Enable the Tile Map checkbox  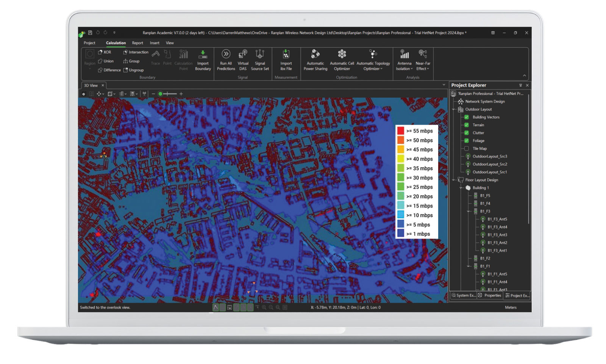coord(467,149)
